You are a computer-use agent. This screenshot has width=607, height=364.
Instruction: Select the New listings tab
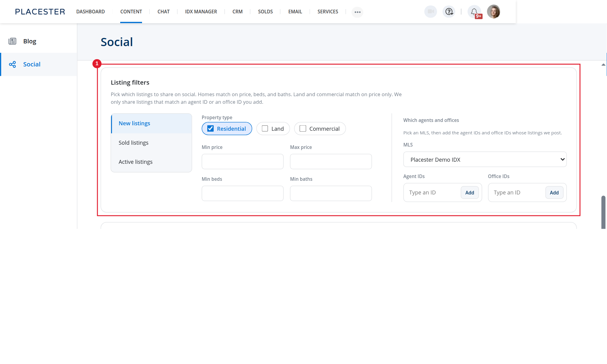point(151,123)
